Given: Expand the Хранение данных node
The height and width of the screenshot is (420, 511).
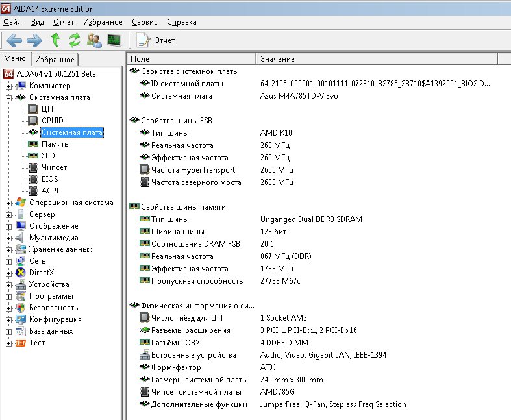Looking at the screenshot, I should click(x=9, y=250).
